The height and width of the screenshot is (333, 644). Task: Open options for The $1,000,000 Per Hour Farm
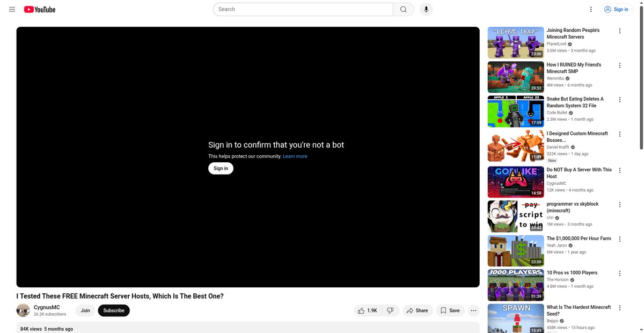point(620,239)
